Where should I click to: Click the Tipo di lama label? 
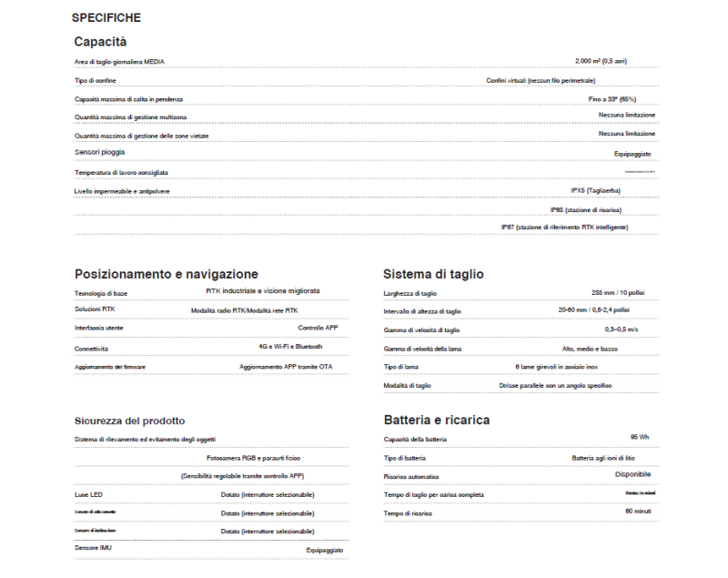401,367
